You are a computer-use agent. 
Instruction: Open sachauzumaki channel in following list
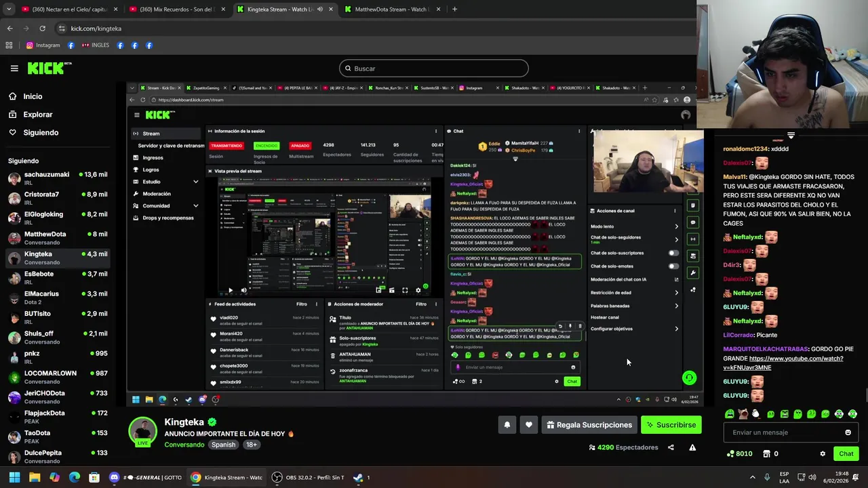[x=58, y=178]
